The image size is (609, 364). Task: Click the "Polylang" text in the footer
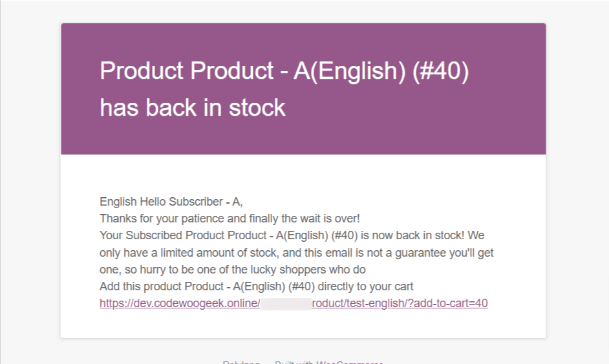pyautogui.click(x=241, y=363)
